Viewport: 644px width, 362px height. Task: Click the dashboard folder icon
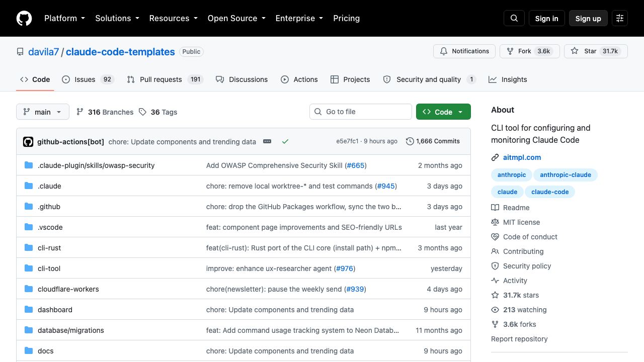click(x=29, y=310)
